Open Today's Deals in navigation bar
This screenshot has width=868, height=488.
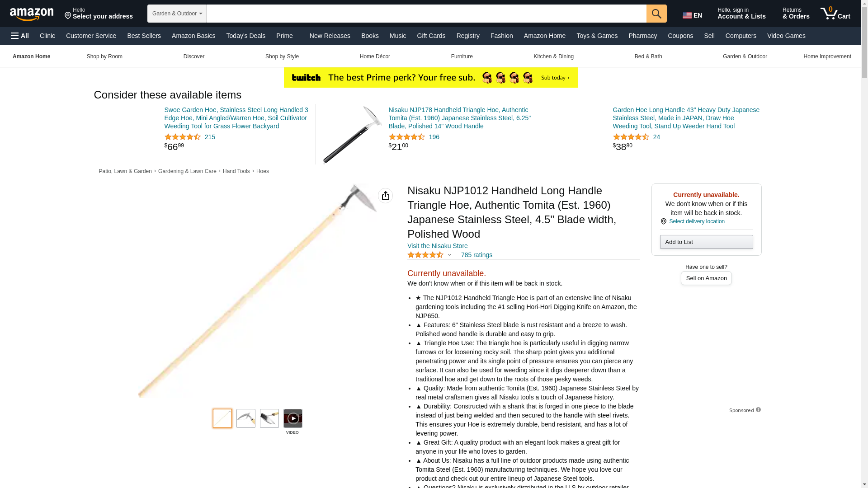coord(245,36)
